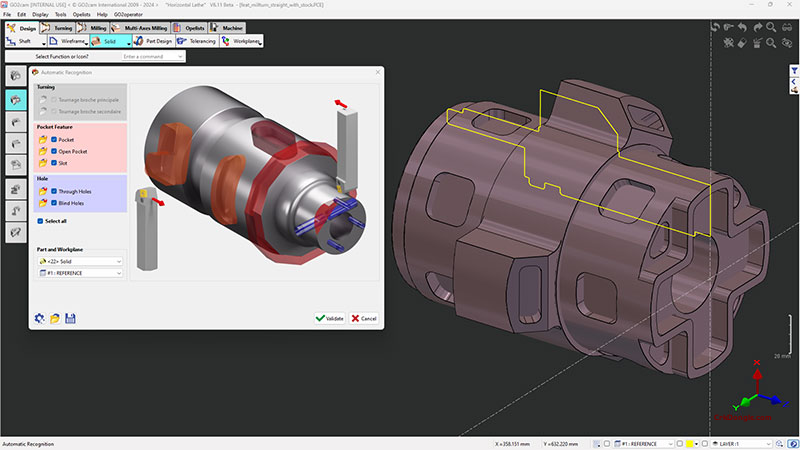
Task: Click the save diskette icon in dialog
Action: (x=70, y=318)
